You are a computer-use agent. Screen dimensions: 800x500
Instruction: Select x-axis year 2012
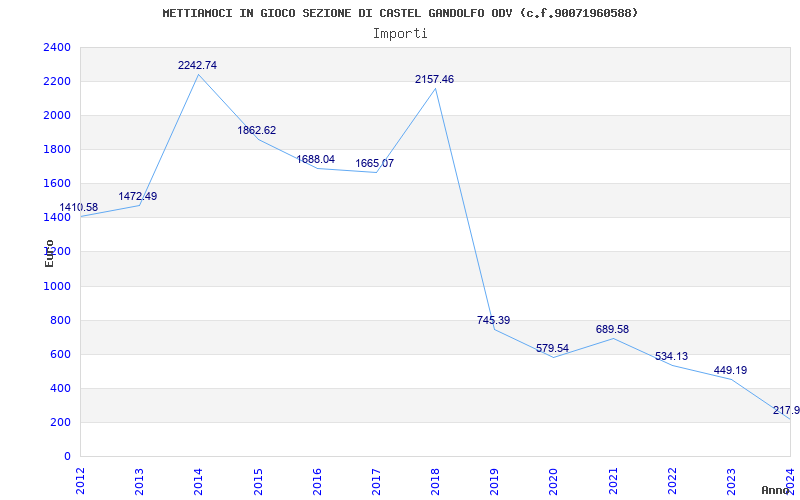pyautogui.click(x=81, y=481)
